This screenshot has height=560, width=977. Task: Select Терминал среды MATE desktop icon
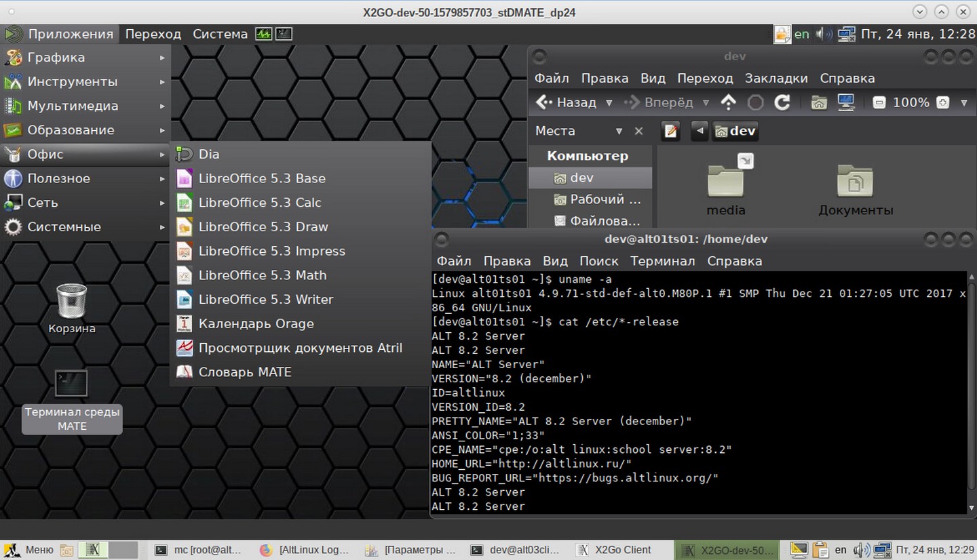(72, 401)
